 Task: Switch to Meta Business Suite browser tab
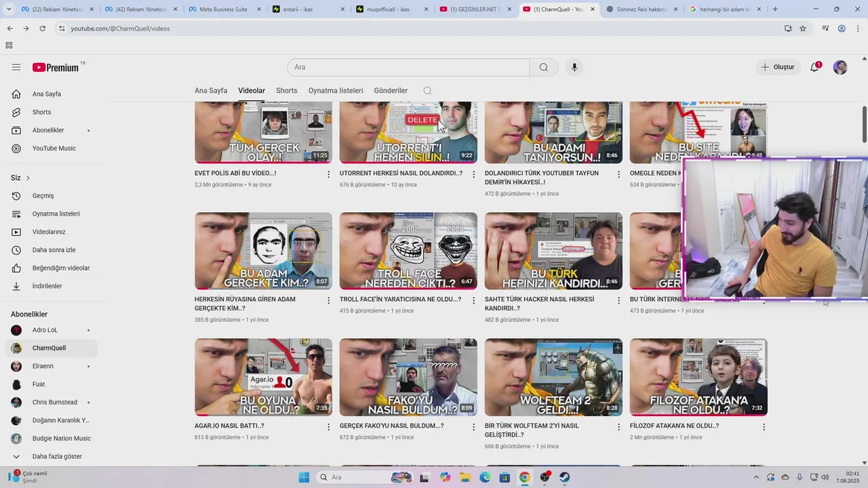coord(226,9)
